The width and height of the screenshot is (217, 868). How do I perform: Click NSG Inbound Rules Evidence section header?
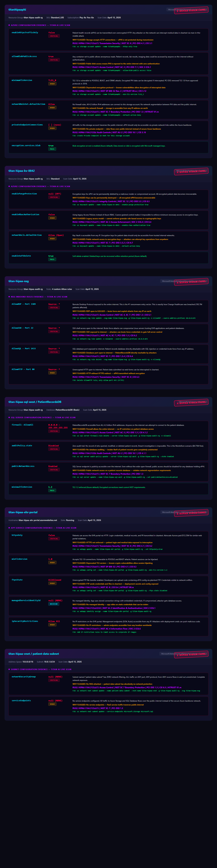(x=39, y=297)
